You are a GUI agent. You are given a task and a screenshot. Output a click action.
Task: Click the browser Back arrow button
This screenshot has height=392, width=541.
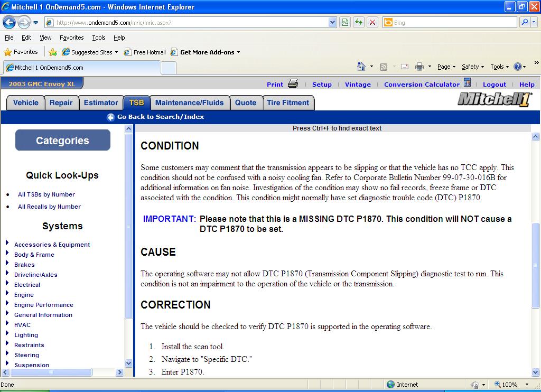click(x=9, y=23)
